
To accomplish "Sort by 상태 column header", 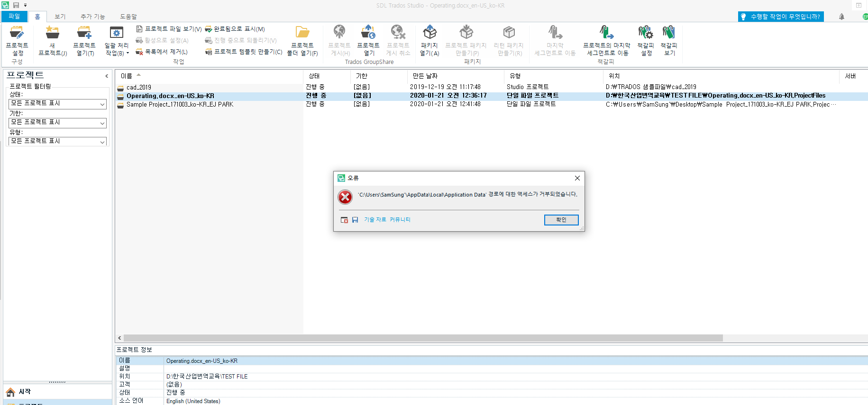I will (327, 76).
